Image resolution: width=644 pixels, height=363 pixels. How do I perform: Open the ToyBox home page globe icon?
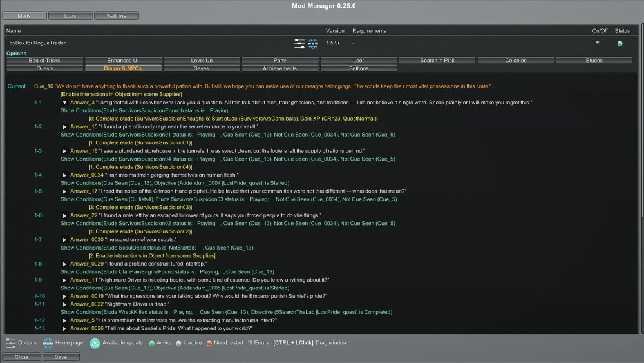(313, 43)
